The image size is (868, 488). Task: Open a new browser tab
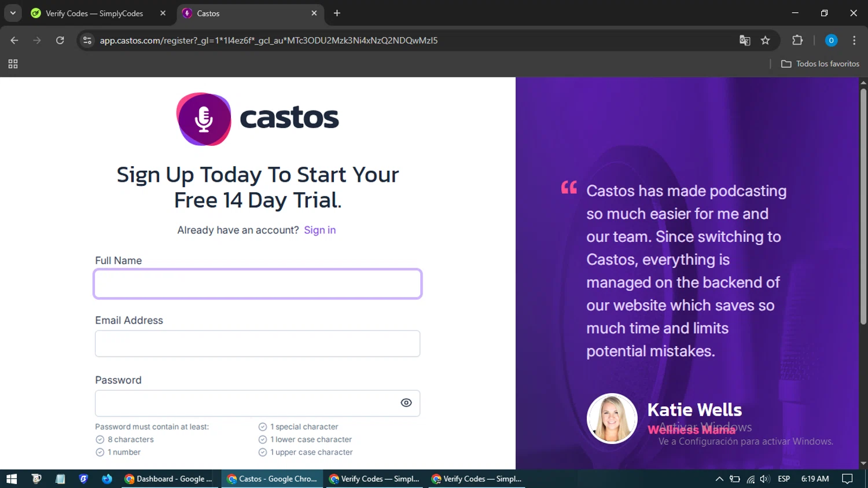click(337, 13)
